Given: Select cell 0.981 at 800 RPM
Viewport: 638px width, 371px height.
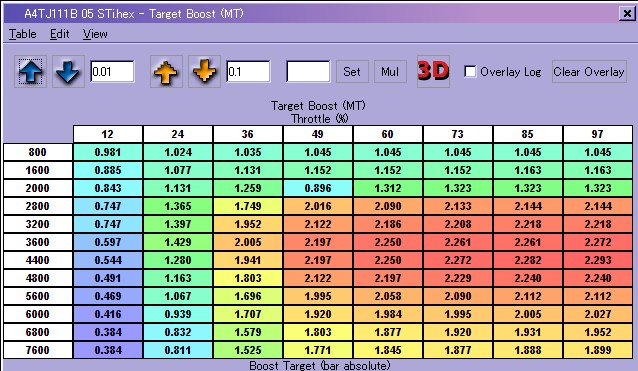Looking at the screenshot, I should 108,152.
